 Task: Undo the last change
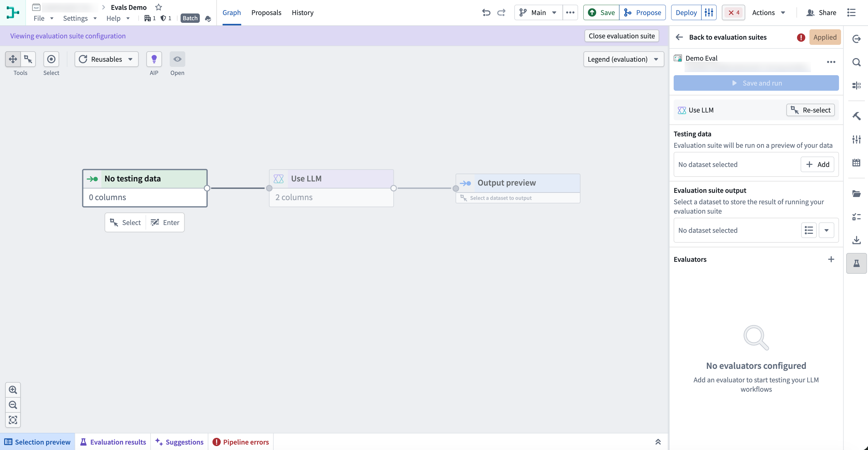tap(486, 12)
